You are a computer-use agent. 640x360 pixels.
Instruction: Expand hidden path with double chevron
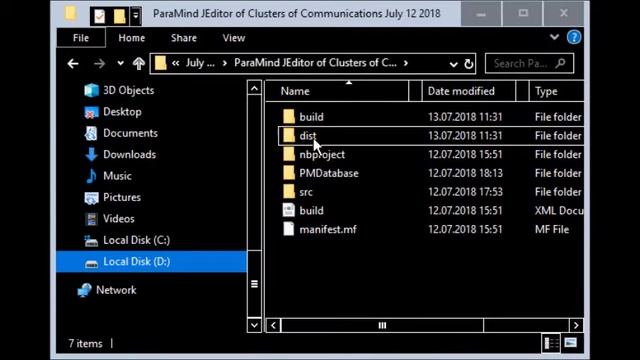tap(176, 63)
